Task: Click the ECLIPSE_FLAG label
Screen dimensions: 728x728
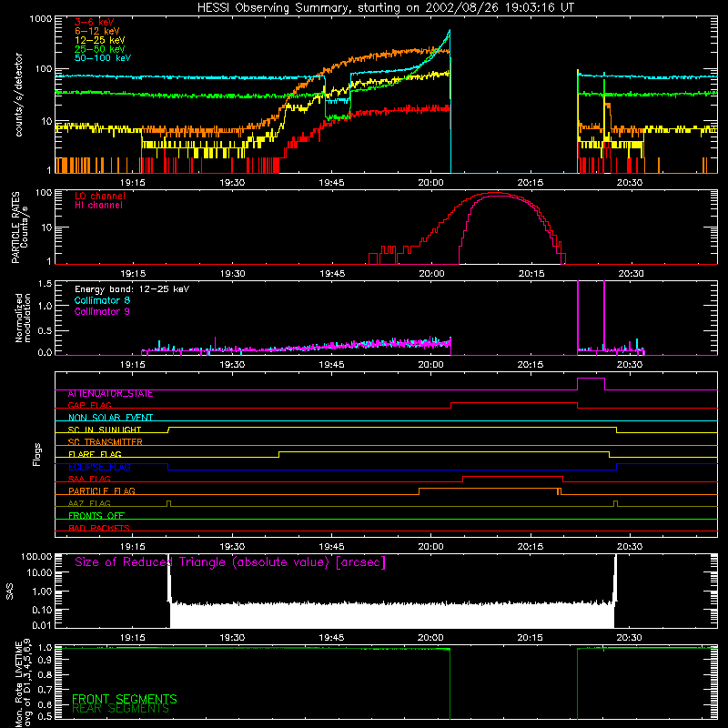Action: click(x=99, y=467)
